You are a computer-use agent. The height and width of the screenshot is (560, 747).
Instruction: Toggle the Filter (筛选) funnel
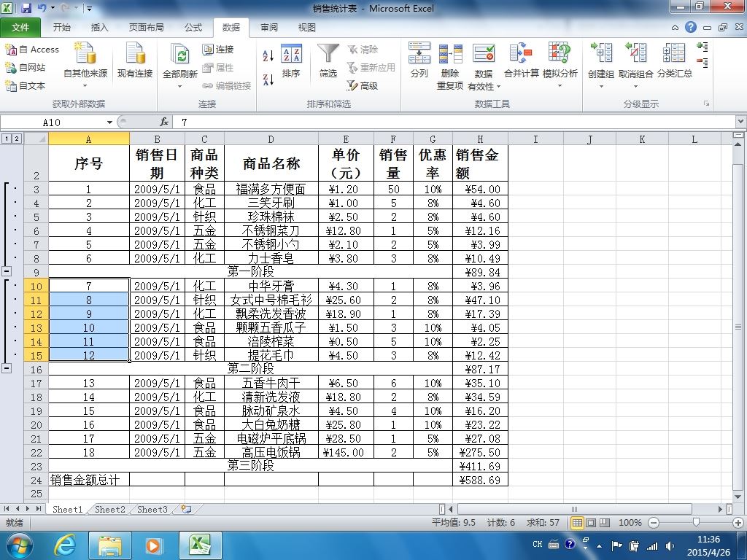(x=328, y=61)
